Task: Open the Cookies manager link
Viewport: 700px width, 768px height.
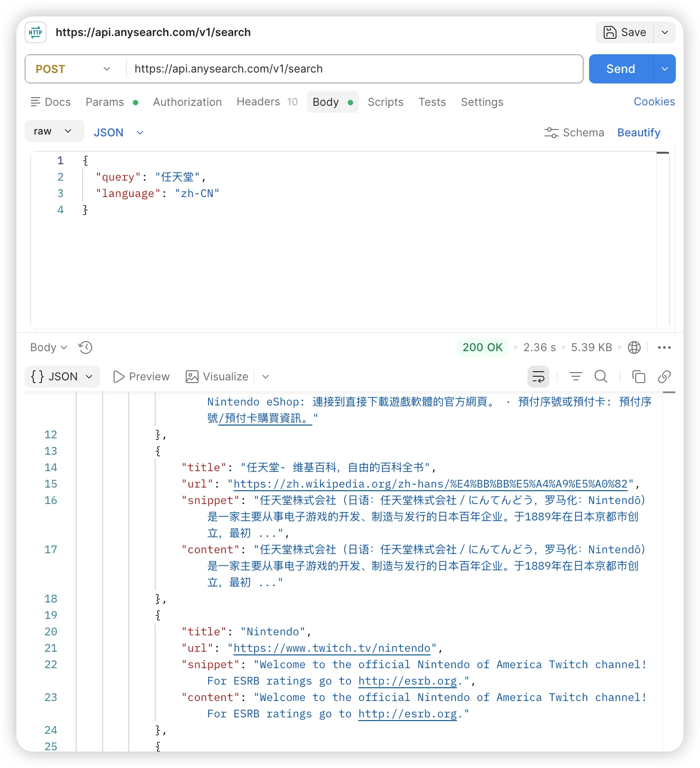Action: [654, 102]
